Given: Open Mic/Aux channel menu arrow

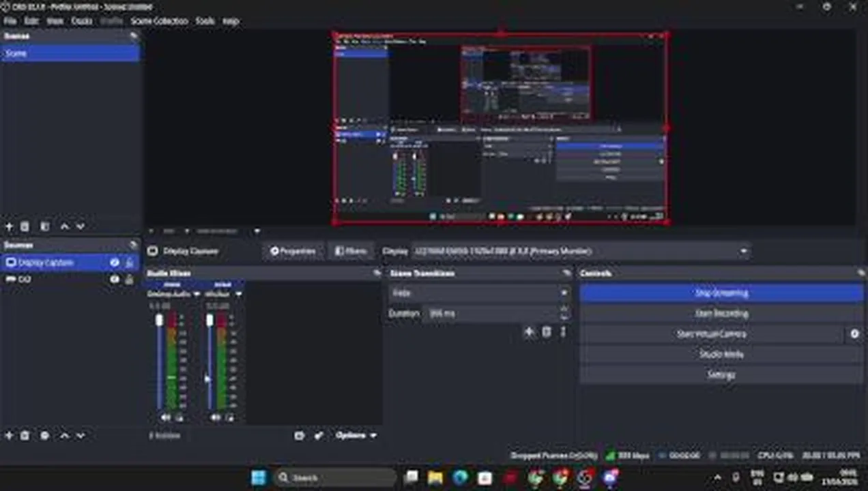Looking at the screenshot, I should (238, 294).
